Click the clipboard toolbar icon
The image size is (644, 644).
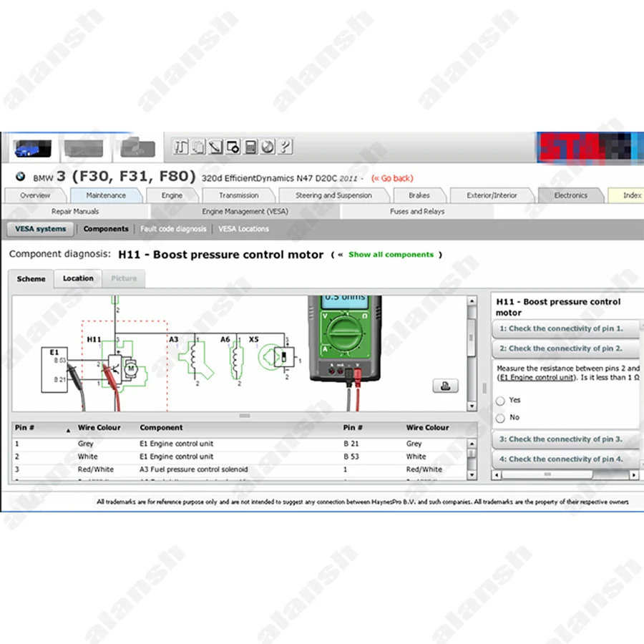(x=198, y=147)
